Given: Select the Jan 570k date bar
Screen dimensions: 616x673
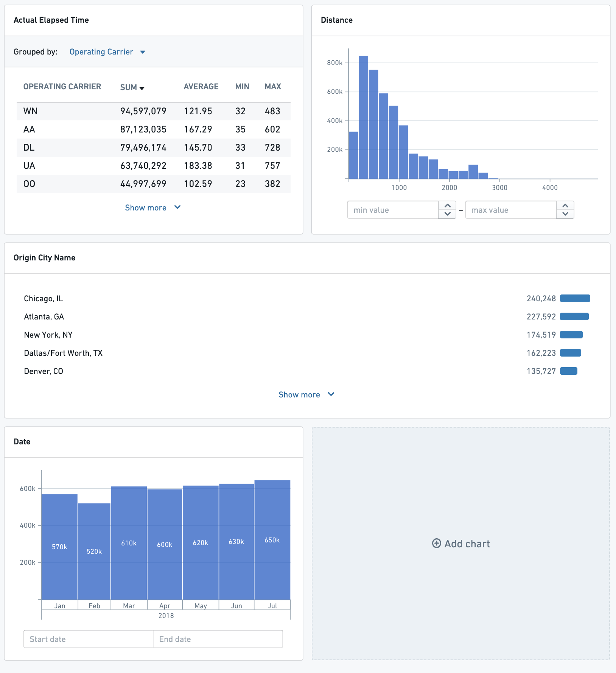Looking at the screenshot, I should coord(59,547).
